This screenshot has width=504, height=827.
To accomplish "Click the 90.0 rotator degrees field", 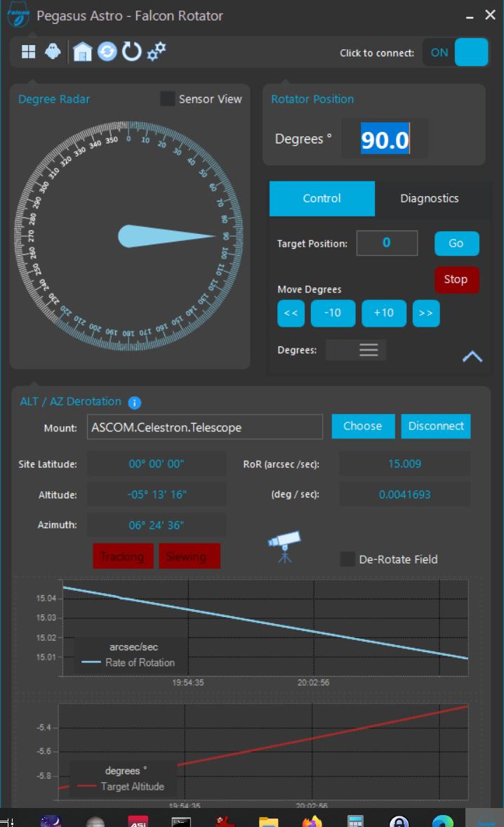I will (385, 140).
